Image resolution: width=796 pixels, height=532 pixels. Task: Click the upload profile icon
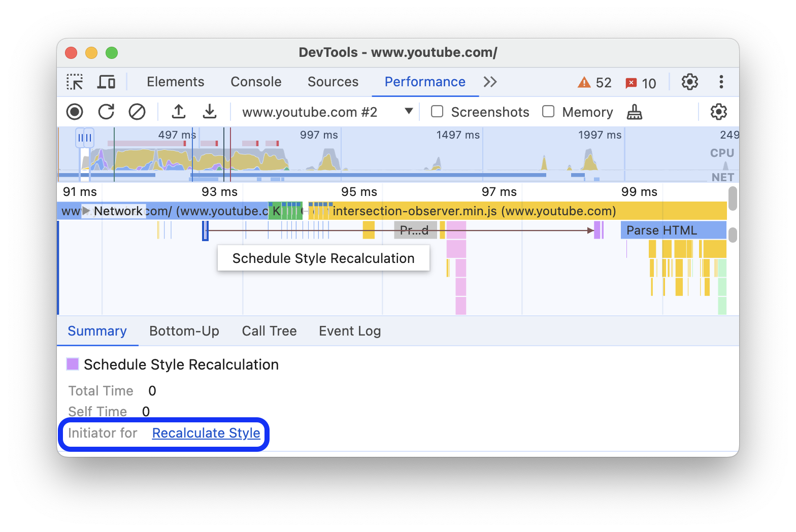179,112
